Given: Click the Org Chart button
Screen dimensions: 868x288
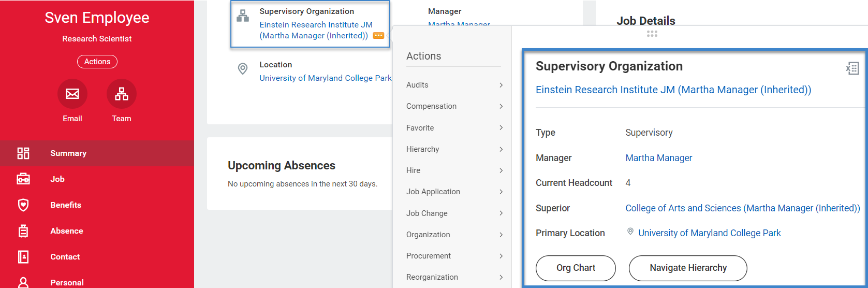Looking at the screenshot, I should coord(576,268).
